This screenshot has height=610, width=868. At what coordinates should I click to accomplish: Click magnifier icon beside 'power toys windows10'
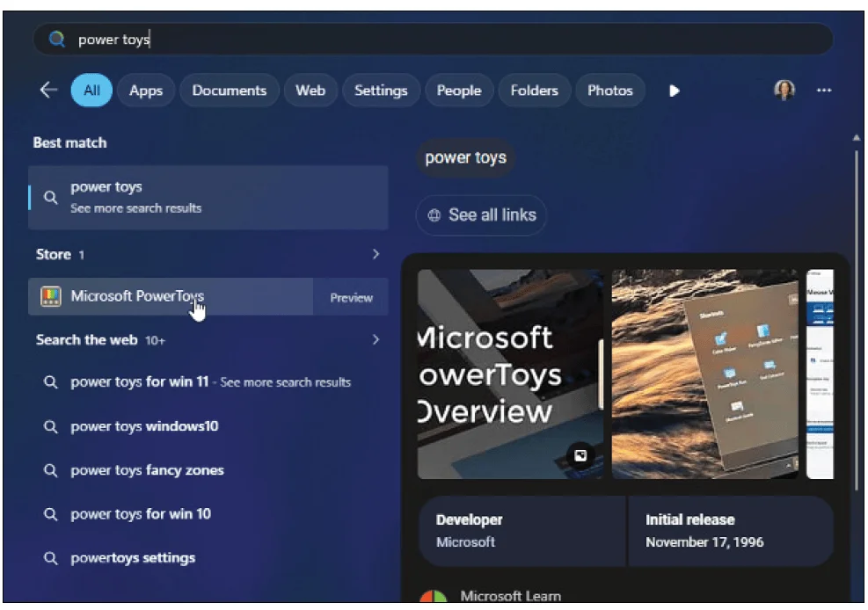pos(50,426)
